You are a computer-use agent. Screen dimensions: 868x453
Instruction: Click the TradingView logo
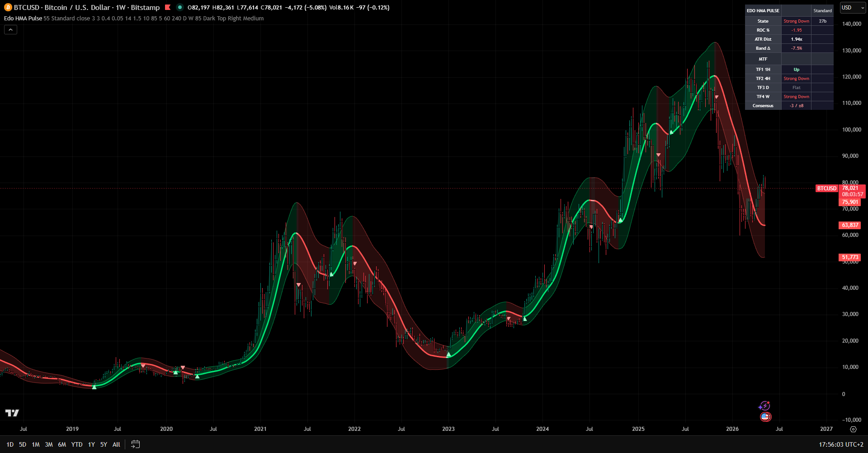[x=12, y=413]
